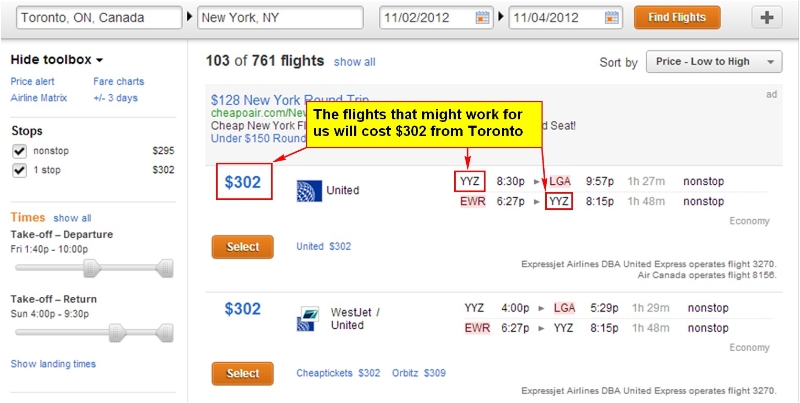Click the departure slider's right handle

(165, 268)
